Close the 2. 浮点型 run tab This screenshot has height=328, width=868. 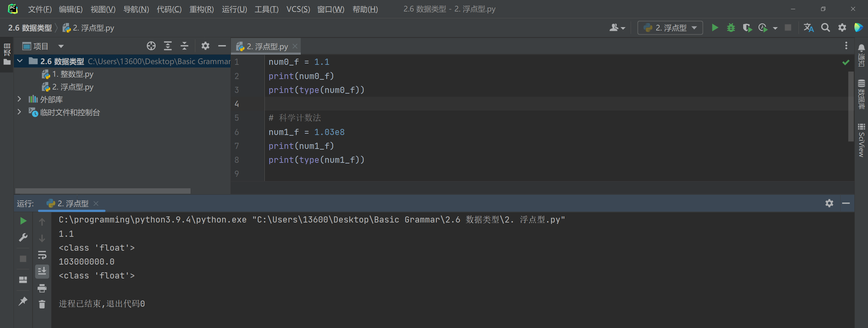coord(96,204)
